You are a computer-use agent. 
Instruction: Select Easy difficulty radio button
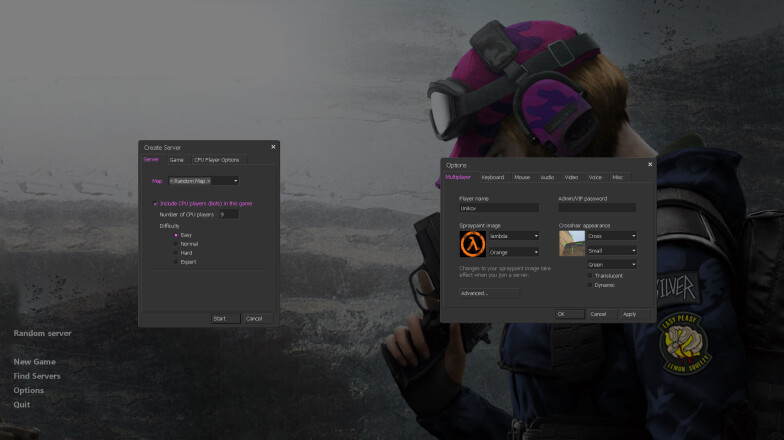pyautogui.click(x=176, y=235)
